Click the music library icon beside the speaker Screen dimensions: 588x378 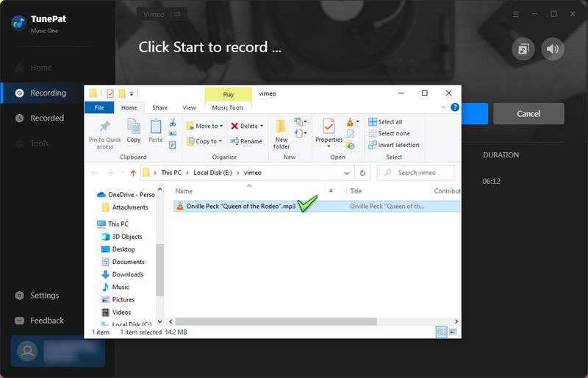pos(523,49)
